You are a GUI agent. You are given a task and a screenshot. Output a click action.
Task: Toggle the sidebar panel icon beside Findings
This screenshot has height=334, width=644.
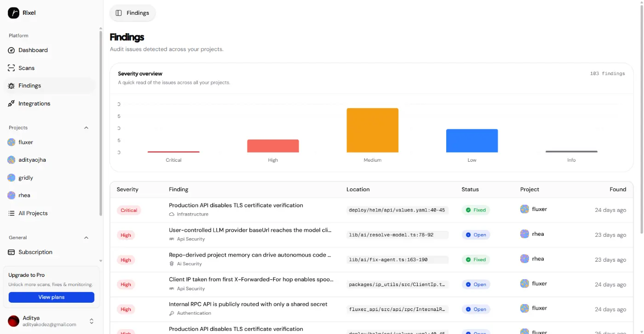pos(119,13)
